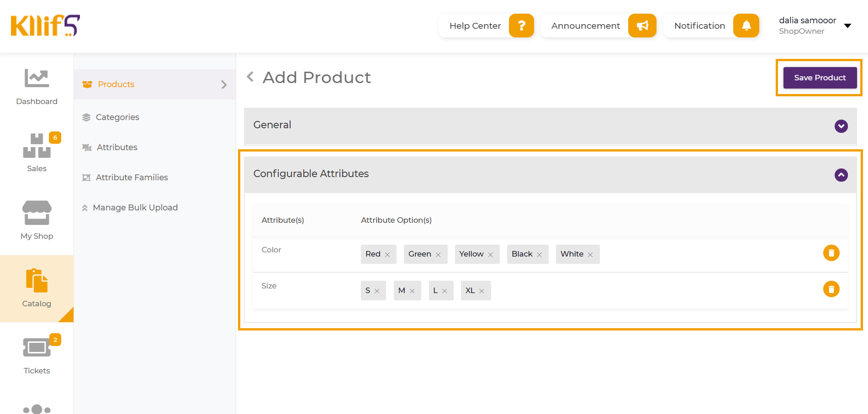868x414 pixels.
Task: Click the Attribute(s) column header
Action: [x=283, y=220]
